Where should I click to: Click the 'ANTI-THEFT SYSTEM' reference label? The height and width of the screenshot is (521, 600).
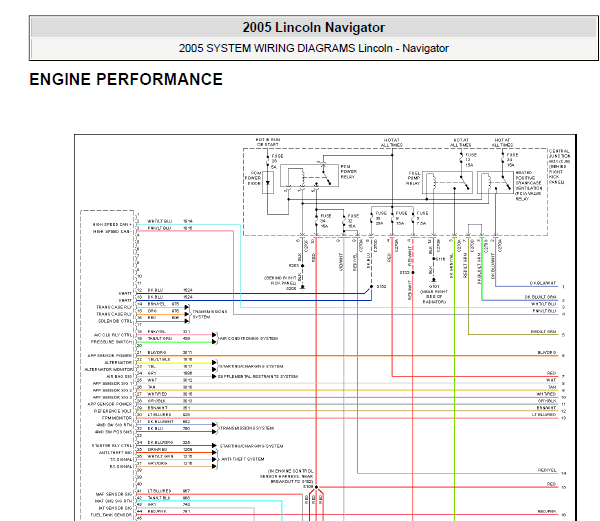[243, 459]
